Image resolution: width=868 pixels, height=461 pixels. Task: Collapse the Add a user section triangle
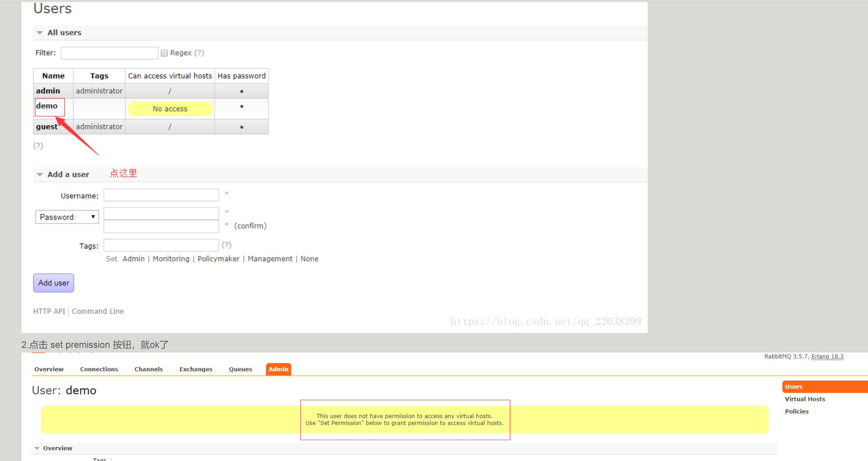[40, 175]
